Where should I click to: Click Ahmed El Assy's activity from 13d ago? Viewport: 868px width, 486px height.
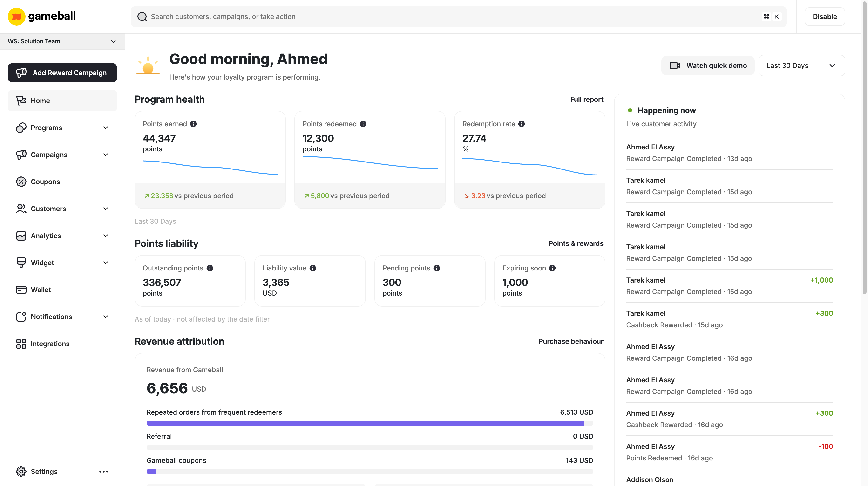(x=730, y=153)
